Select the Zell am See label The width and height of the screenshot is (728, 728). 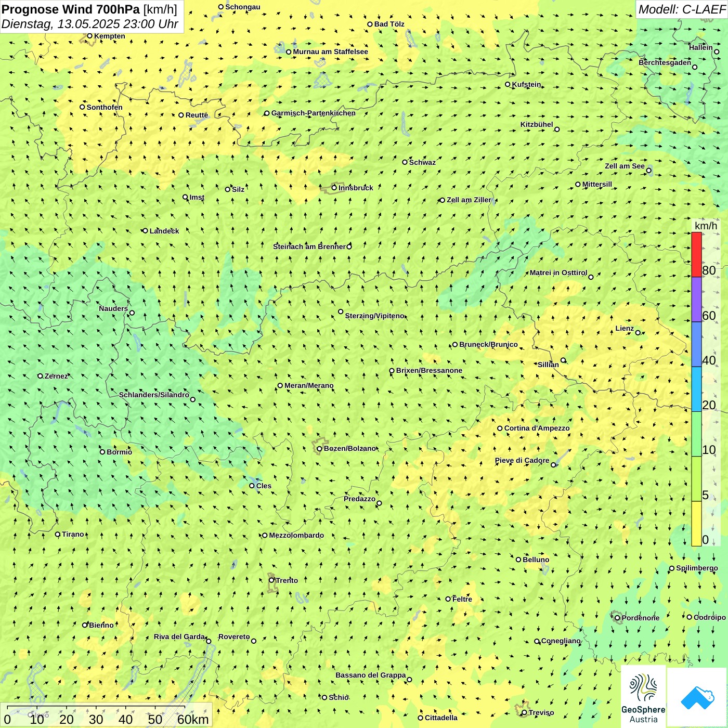point(625,166)
